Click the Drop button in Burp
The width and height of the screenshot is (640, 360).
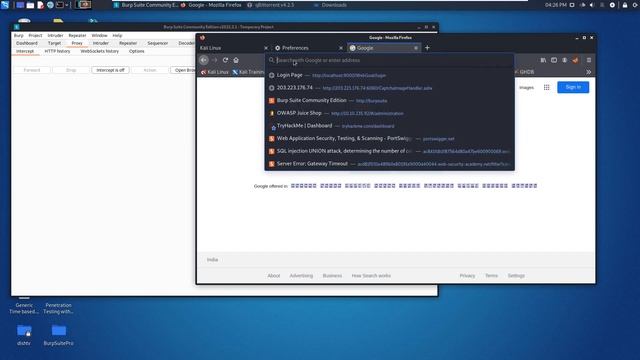71,70
